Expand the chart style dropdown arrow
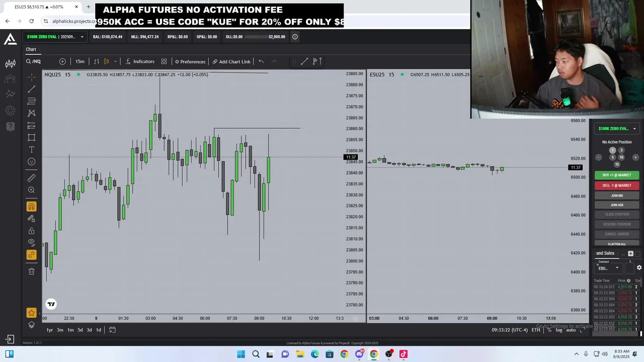The image size is (644, 362). click(115, 61)
